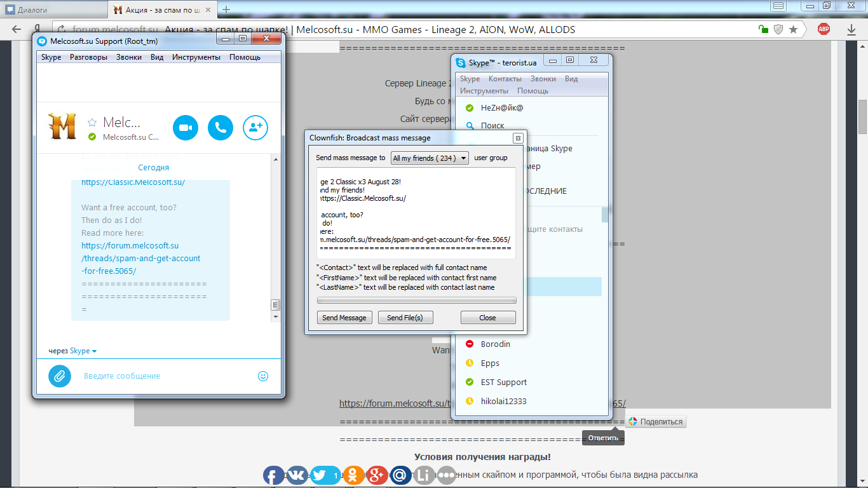Click the Поделиться share button

tap(656, 422)
